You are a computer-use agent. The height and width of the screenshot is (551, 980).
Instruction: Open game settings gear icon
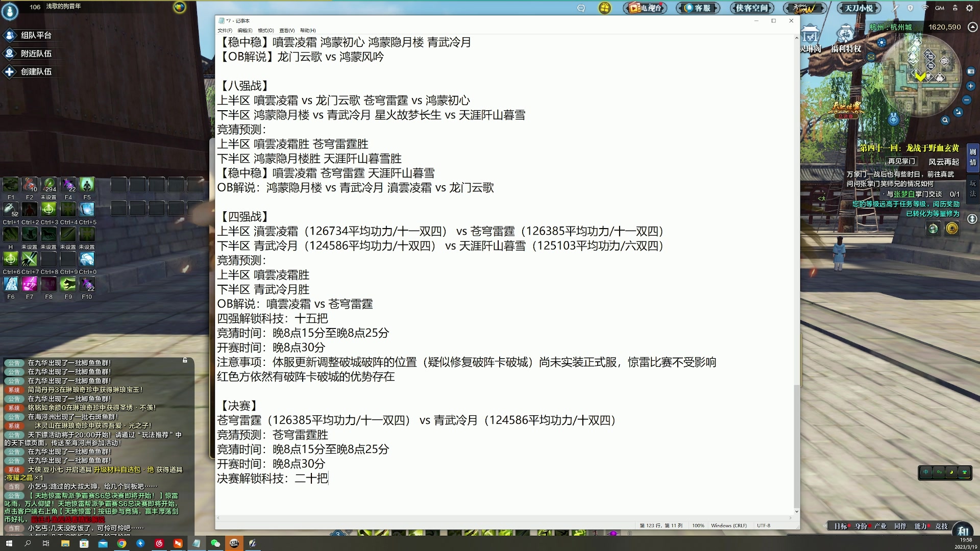coord(969,8)
